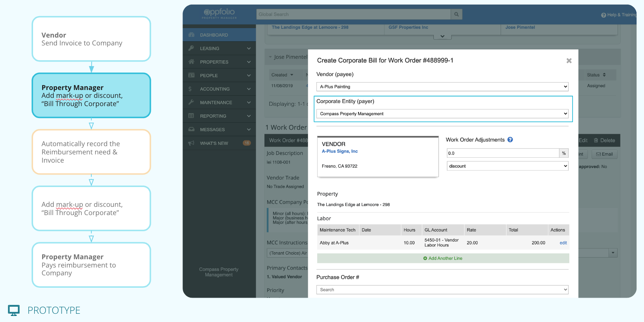Click the GSF Properties Inc header link
Image resolution: width=644 pixels, height=322 pixels.
point(409,27)
